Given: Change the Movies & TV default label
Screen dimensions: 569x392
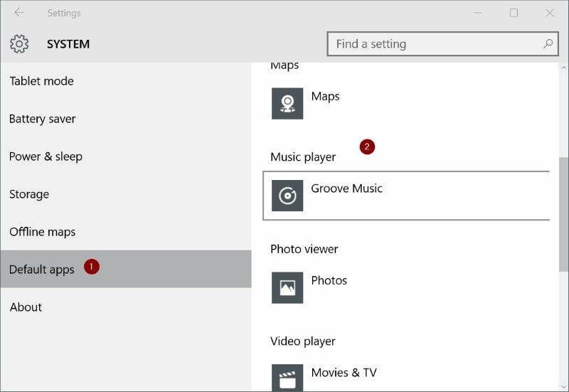Looking at the screenshot, I should (x=344, y=373).
